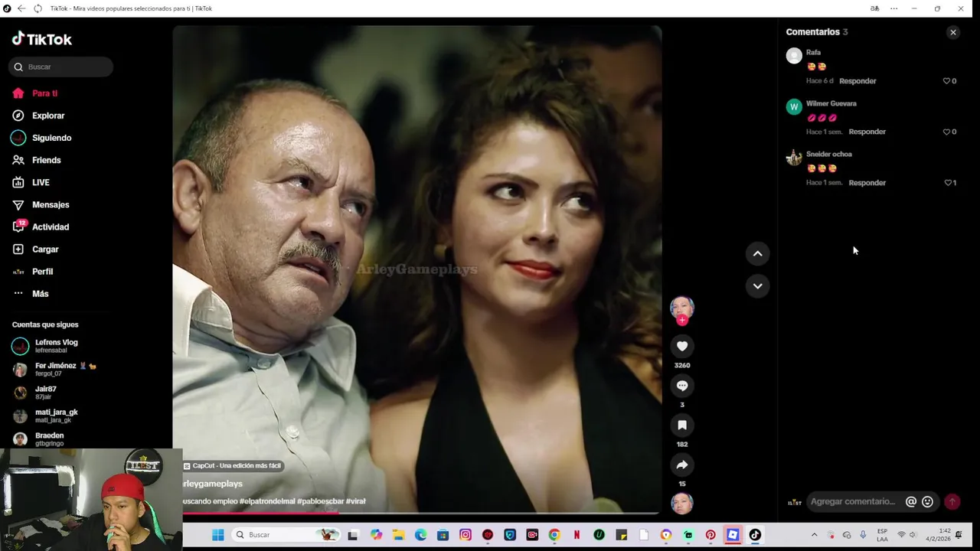Like the video with heart icon
Screen dimensions: 980x551
[x=682, y=346]
